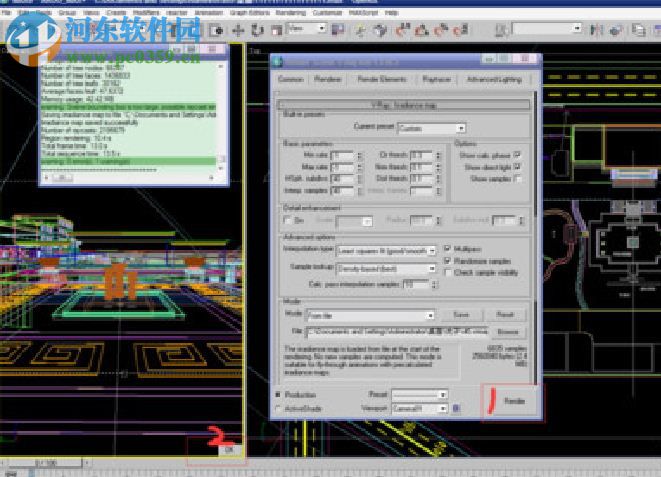This screenshot has height=477, width=661.
Task: Open the View reference coordinate dropdown
Action: coord(306,29)
